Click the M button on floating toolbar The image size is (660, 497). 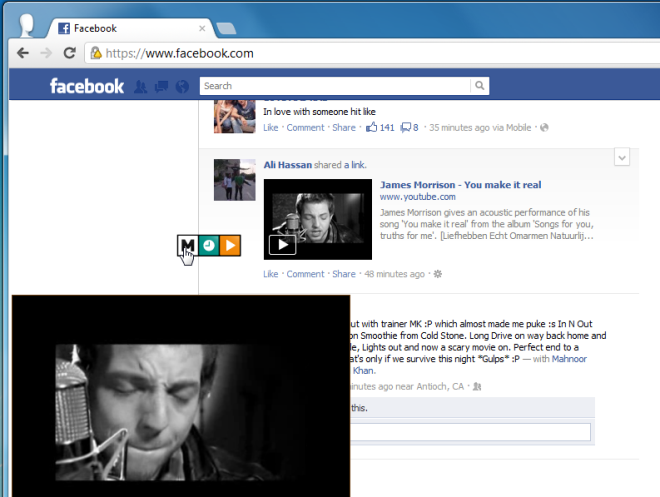coord(188,245)
